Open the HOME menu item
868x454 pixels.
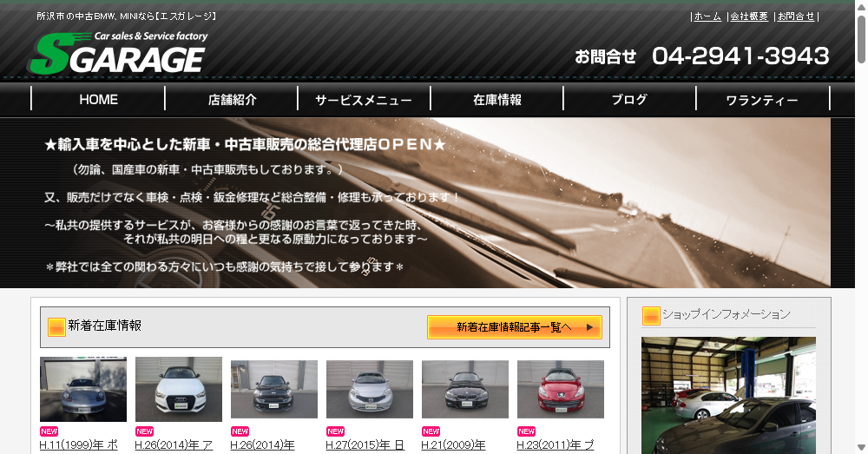coord(98,100)
